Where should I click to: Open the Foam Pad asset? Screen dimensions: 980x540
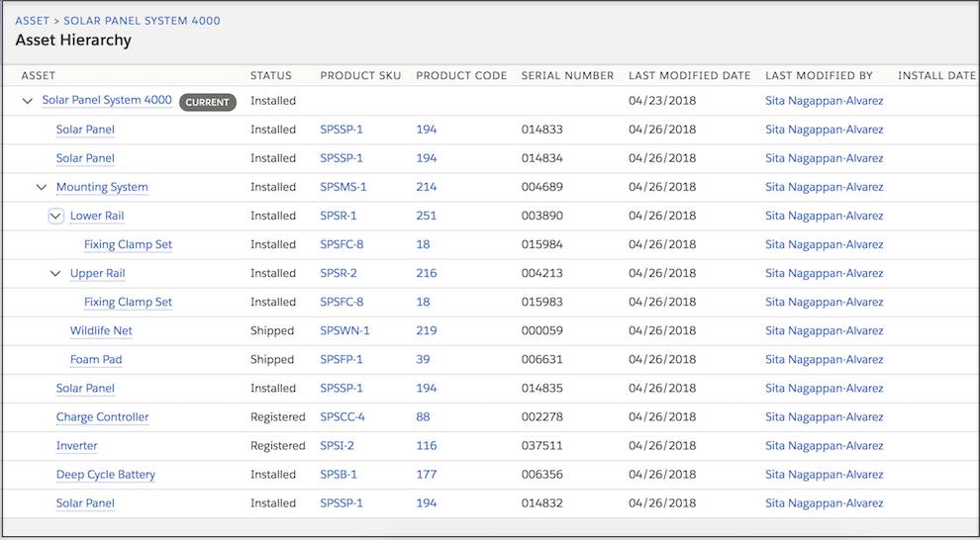[96, 359]
